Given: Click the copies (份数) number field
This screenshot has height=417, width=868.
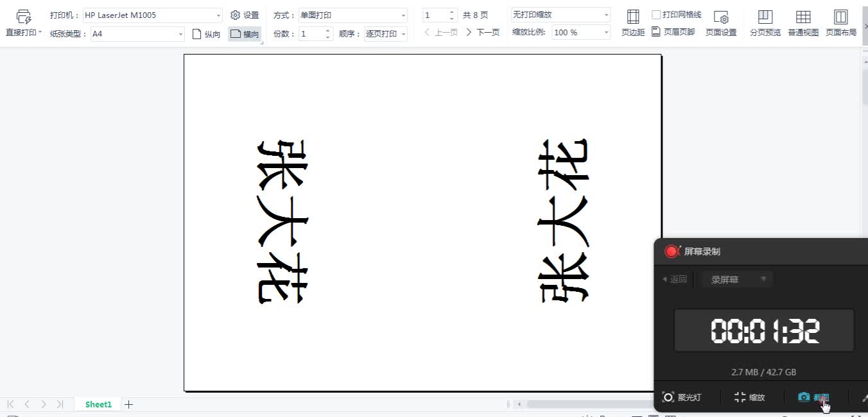Looking at the screenshot, I should 311,33.
